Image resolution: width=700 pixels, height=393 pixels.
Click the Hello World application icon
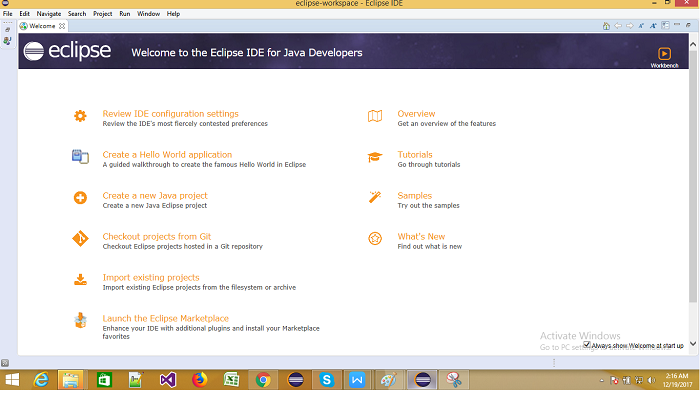80,157
